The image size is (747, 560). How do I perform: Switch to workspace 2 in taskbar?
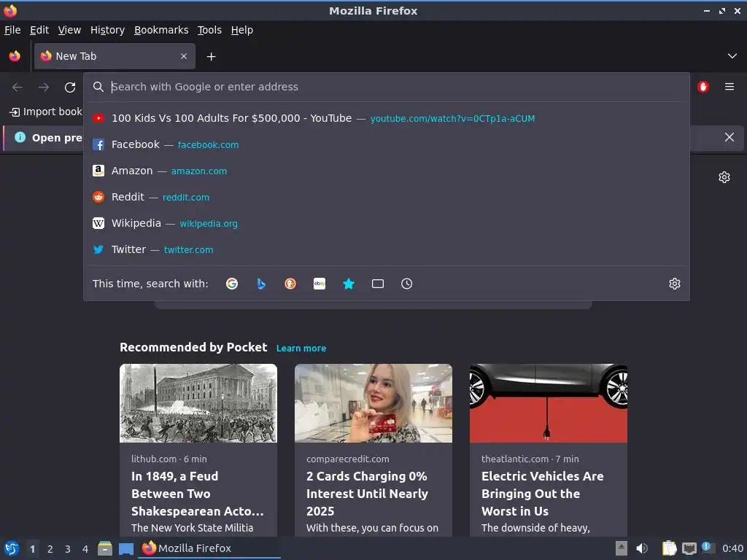tap(50, 549)
